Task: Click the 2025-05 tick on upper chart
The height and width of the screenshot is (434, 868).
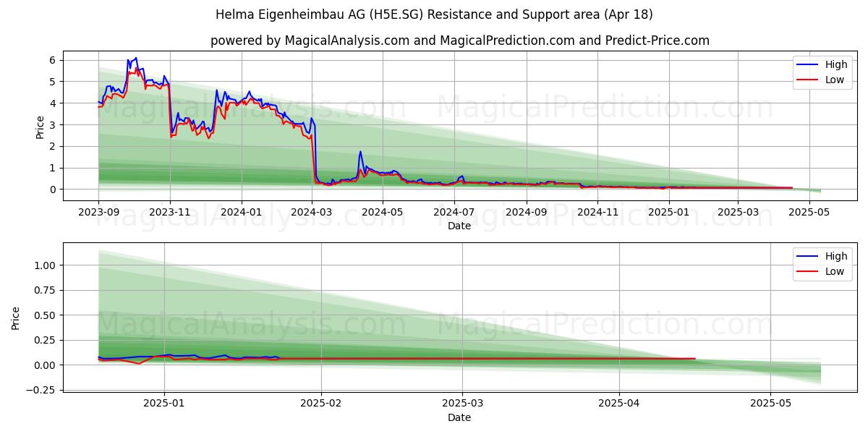Action: pyautogui.click(x=809, y=212)
